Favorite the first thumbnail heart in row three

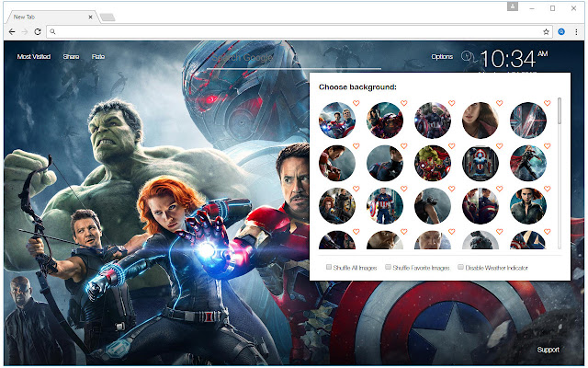356,189
